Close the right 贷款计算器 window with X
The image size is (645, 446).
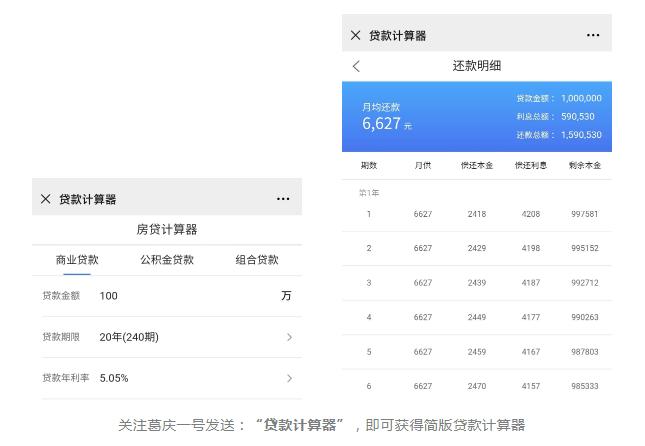click(355, 35)
